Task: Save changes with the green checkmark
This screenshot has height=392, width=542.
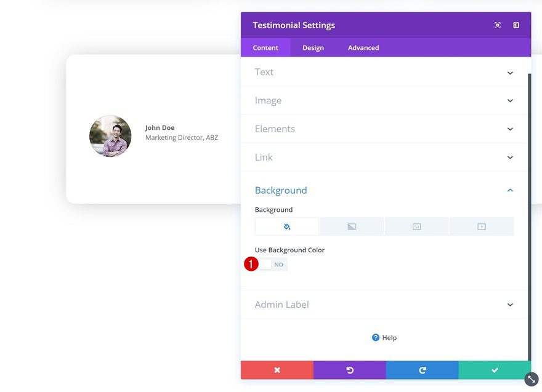Action: coord(494,370)
